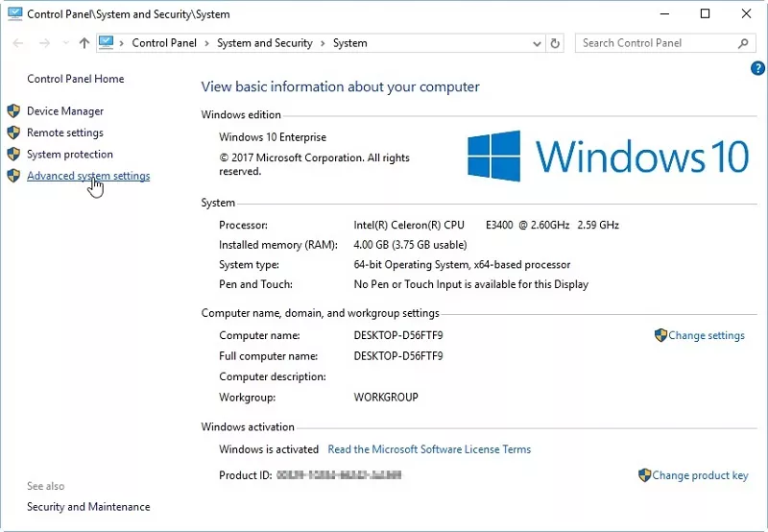768x532 pixels.
Task: Open Read the Microsoft Software License Terms
Action: [429, 449]
